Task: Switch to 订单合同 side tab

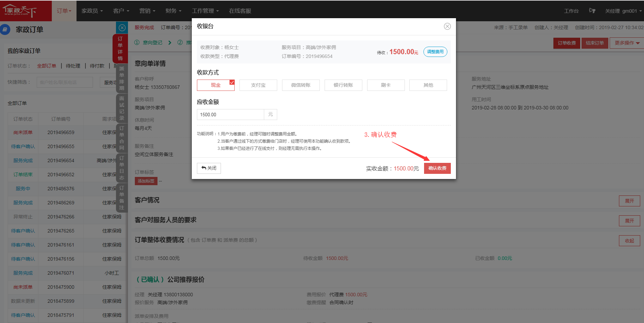Action: coord(121,138)
